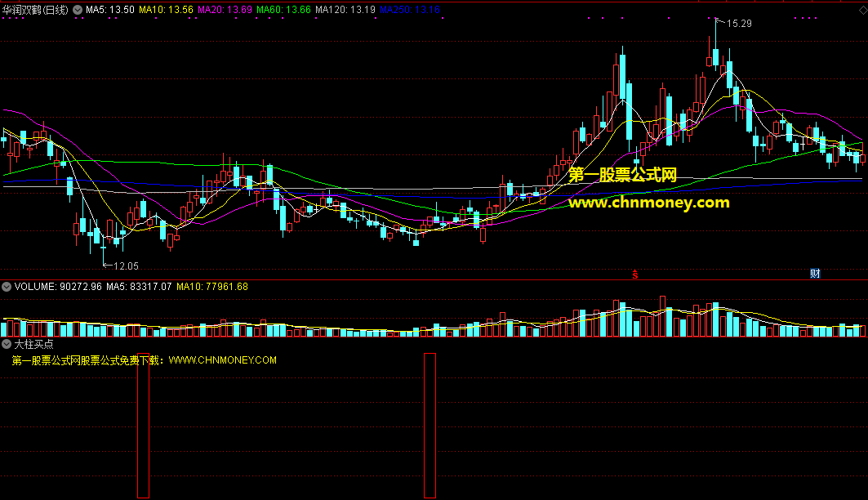Expand the 大柱买点 indicator dropdown arrow

(x=7, y=344)
